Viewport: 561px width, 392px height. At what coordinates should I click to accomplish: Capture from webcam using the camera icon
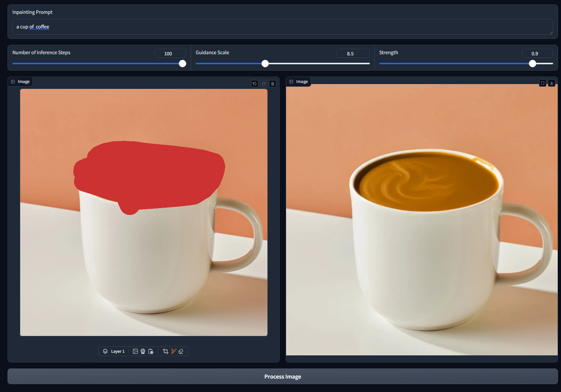coord(143,351)
